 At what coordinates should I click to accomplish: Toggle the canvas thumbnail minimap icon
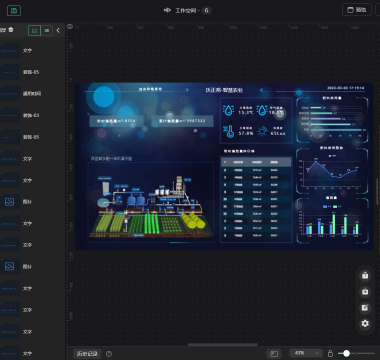(274, 354)
